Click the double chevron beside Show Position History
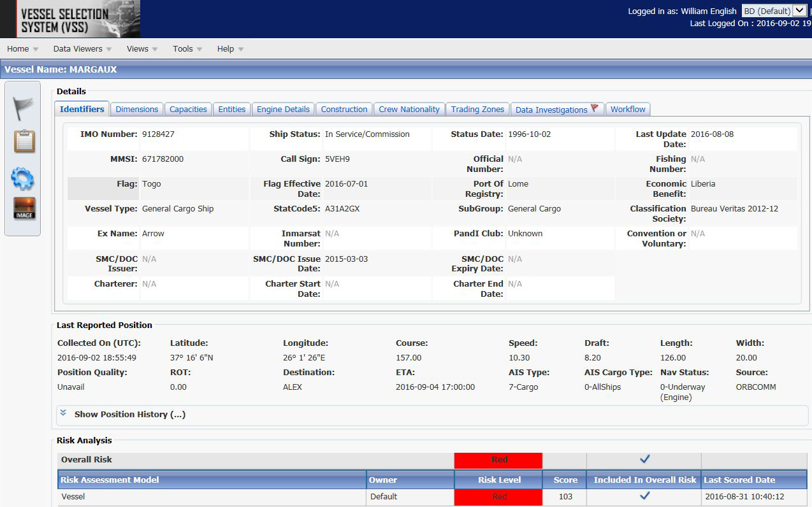 63,413
